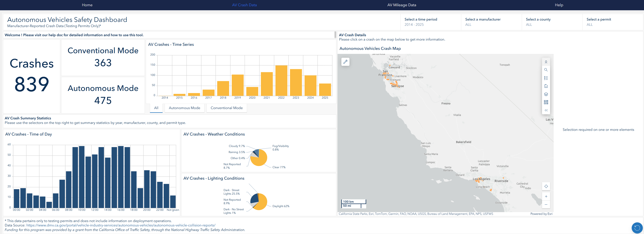
Task: Switch time series to Conventional Mode
Action: tap(227, 108)
